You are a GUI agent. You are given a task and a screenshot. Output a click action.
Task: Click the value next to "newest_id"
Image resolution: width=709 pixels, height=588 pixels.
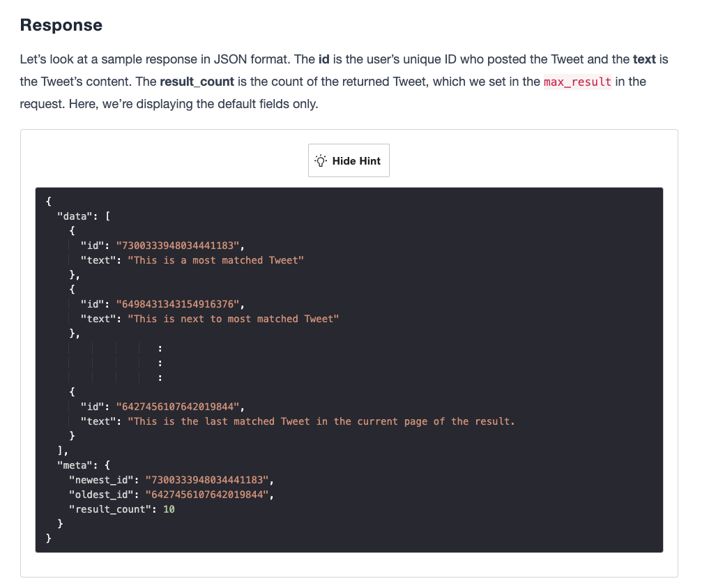(x=206, y=480)
